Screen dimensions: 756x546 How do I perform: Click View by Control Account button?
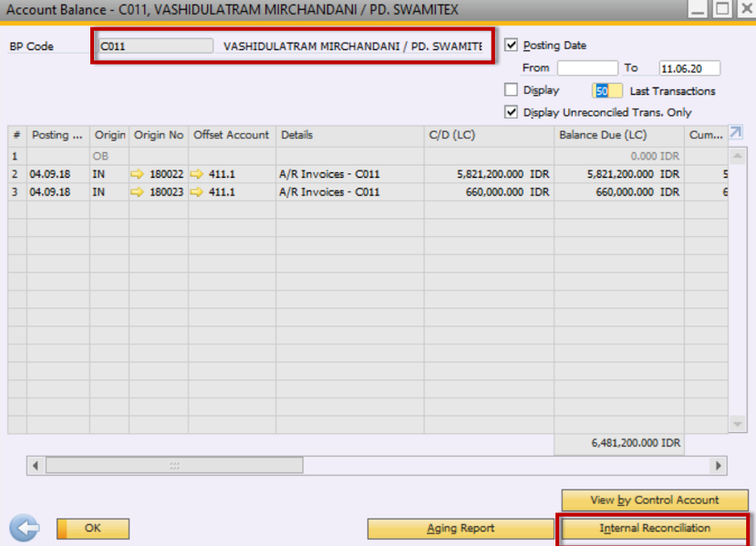click(654, 500)
